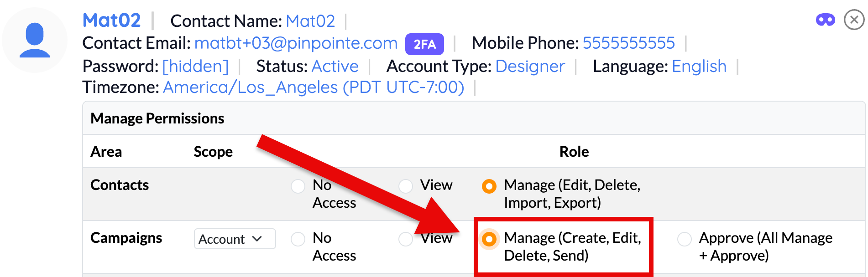The image size is (868, 277).
Task: Select Approve role for Campaigns
Action: tap(685, 239)
